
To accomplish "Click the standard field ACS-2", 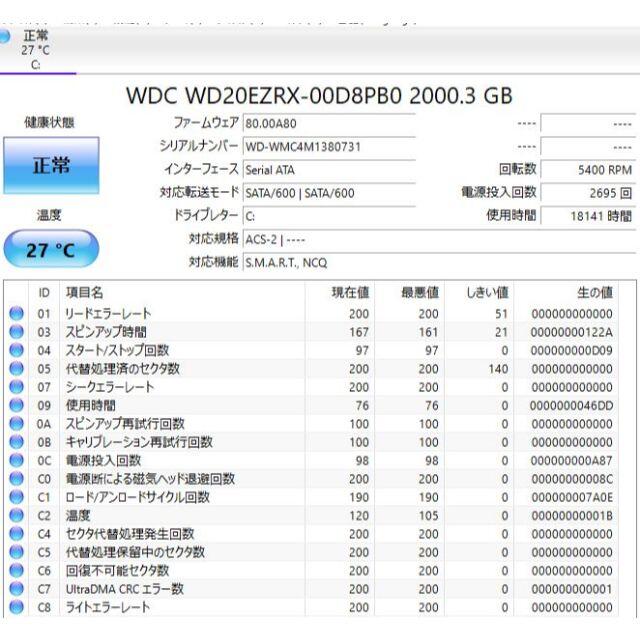I will 439,240.
